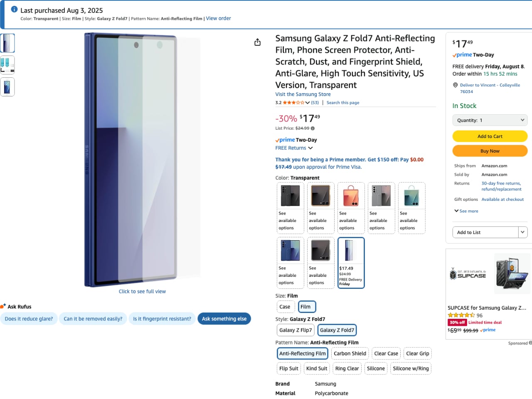Pick the red case color swatch
The height and width of the screenshot is (399, 532).
point(351,196)
